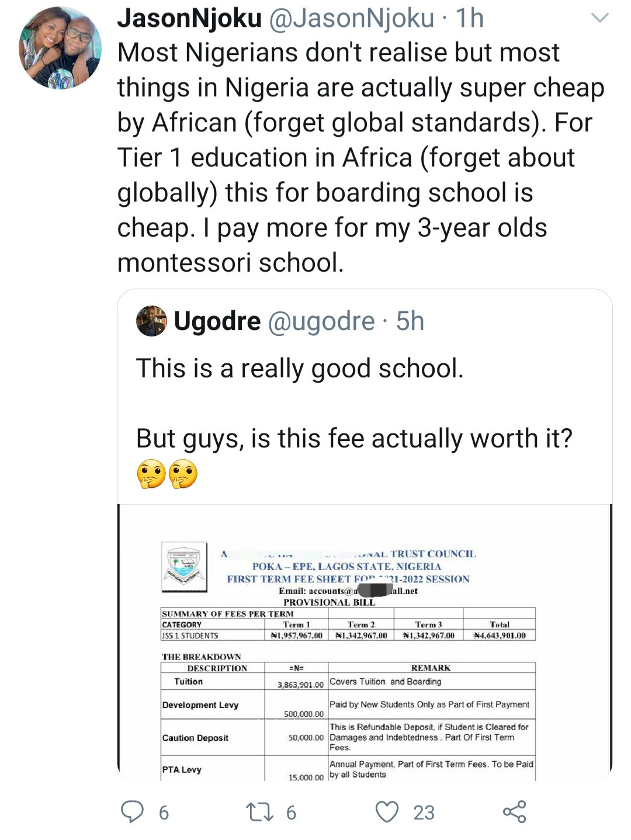Click the 5h timestamp on quoted tweet
The height and width of the screenshot is (840, 631).
[410, 321]
